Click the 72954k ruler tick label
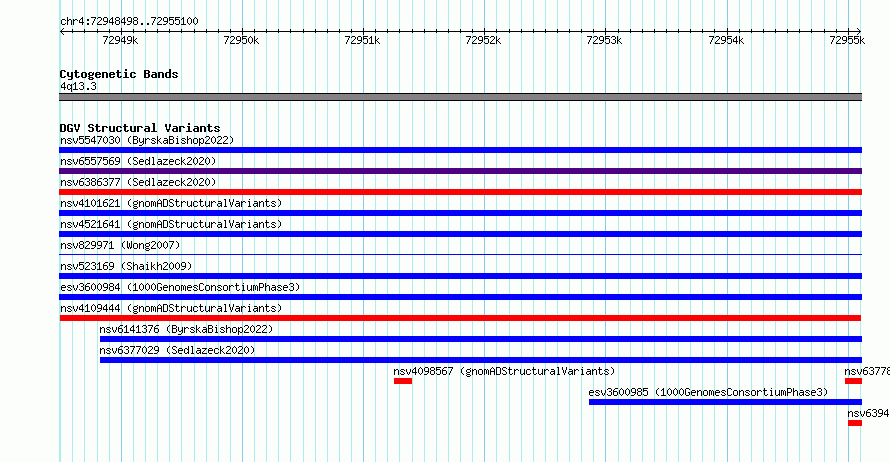 [726, 40]
